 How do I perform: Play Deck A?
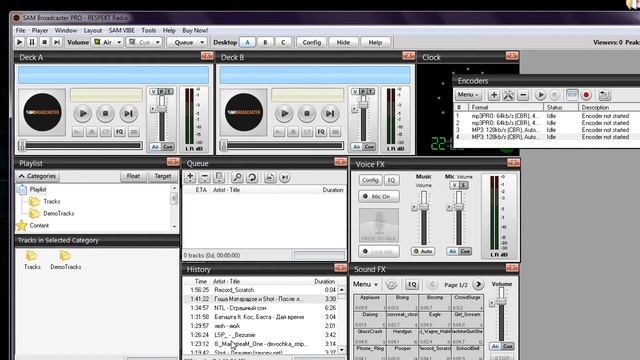(x=83, y=113)
